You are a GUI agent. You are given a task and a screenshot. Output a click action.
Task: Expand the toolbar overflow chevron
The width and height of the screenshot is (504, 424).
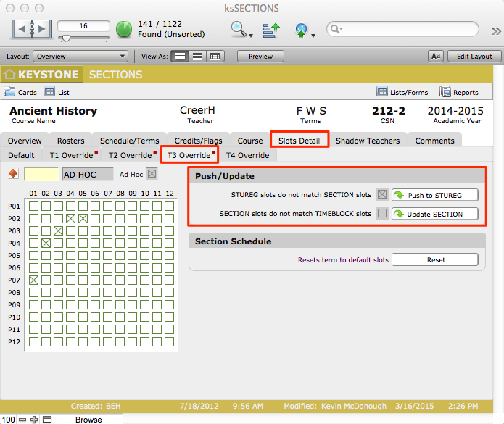495,30
